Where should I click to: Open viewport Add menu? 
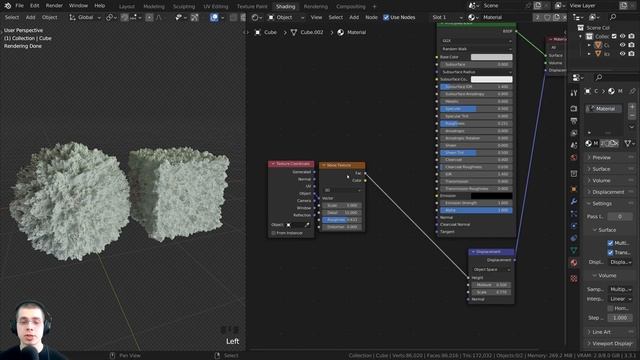(31, 18)
